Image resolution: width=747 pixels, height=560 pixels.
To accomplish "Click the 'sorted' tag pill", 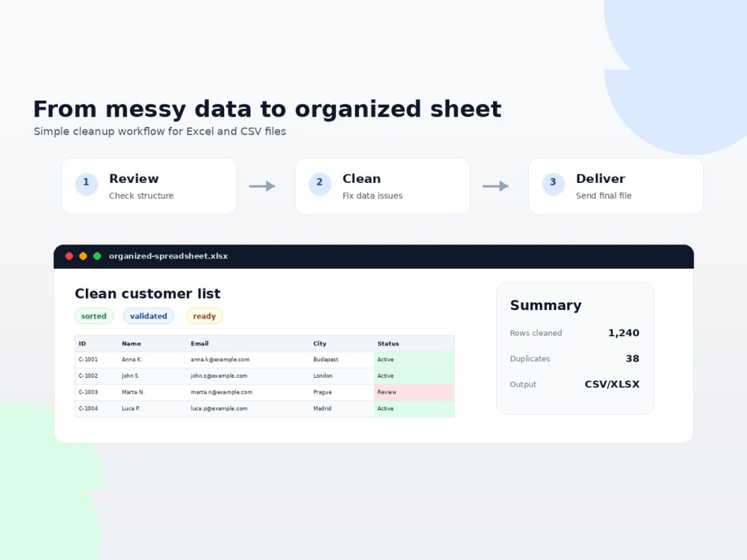I will click(94, 316).
